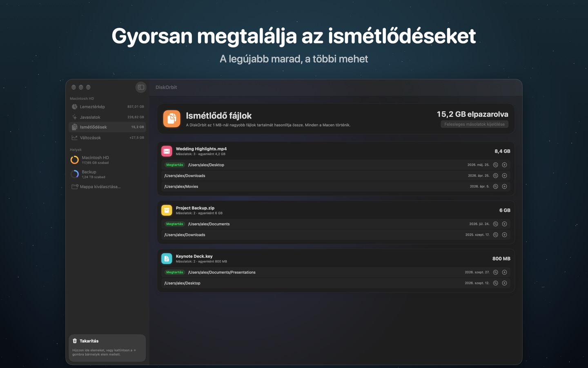Add the 2025. szept. 17. copy with plus icon

point(504,235)
